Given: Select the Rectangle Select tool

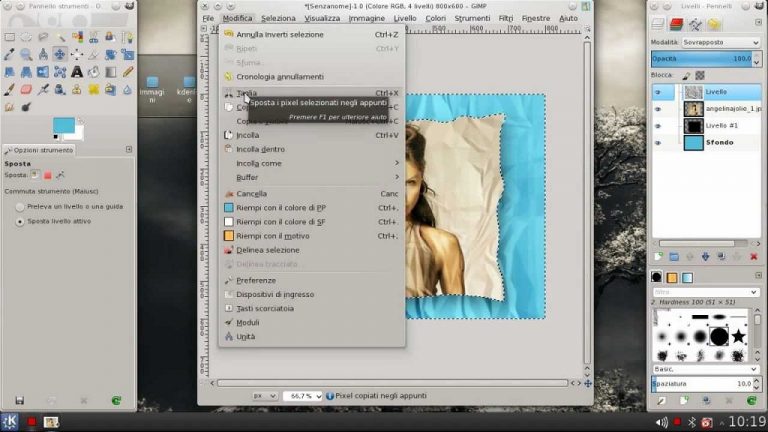Looking at the screenshot, I should (x=9, y=37).
